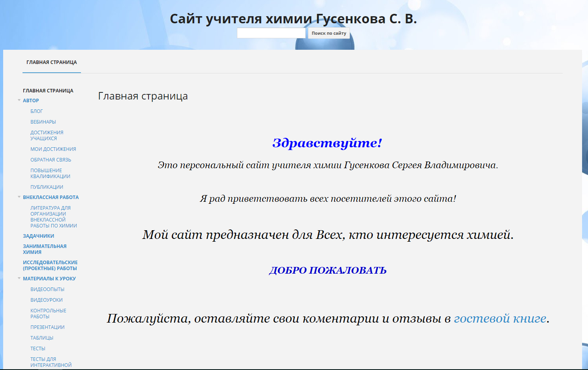Image resolution: width=588 pixels, height=370 pixels.
Task: Open ВИДЕООПЫТЫ materials link
Action: point(47,289)
